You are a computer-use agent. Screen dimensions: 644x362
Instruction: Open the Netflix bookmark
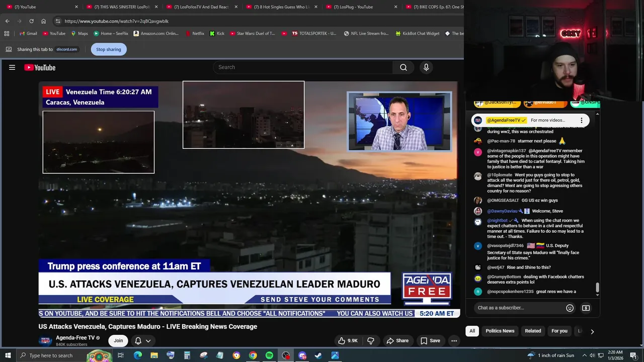(195, 33)
